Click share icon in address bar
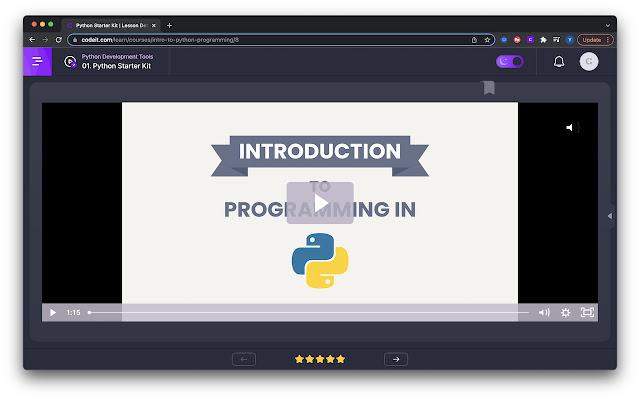The height and width of the screenshot is (400, 640). coord(474,40)
